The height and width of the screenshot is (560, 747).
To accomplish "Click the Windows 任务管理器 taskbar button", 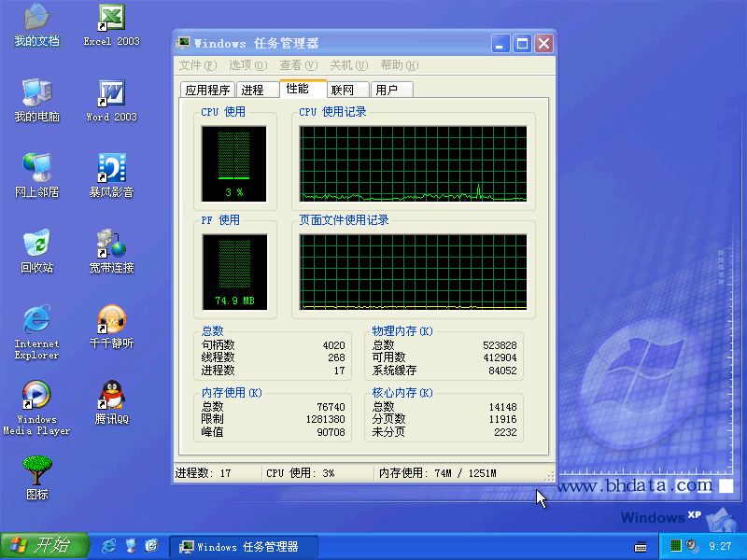I will click(x=243, y=547).
